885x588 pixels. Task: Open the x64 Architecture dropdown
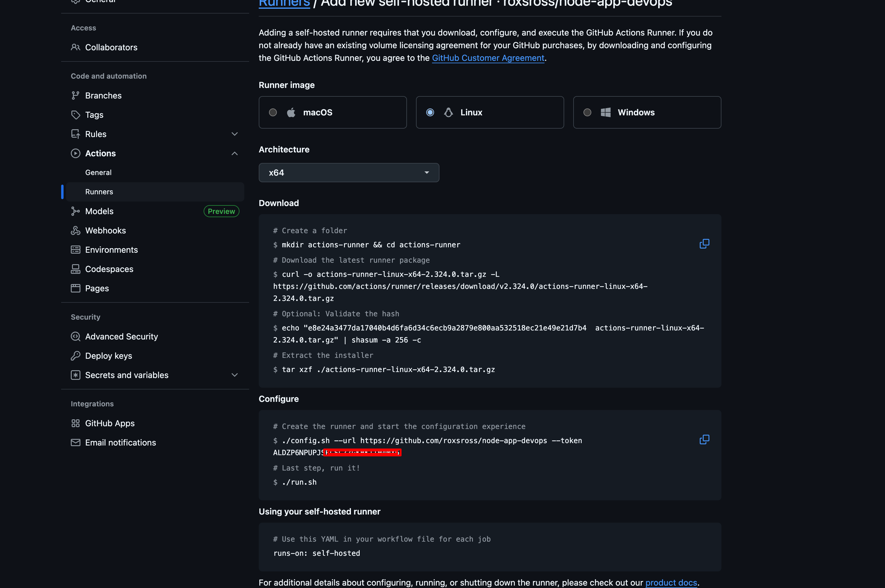[x=349, y=173]
